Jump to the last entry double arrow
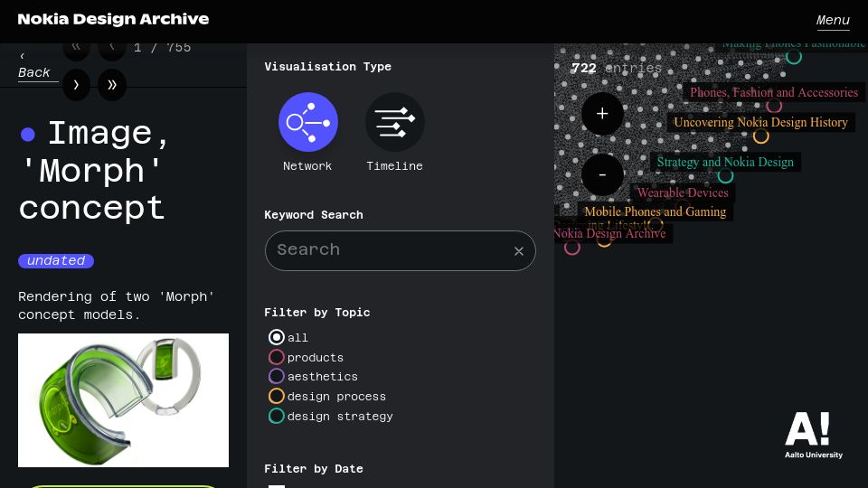Viewport: 868px width, 488px height. [x=112, y=85]
